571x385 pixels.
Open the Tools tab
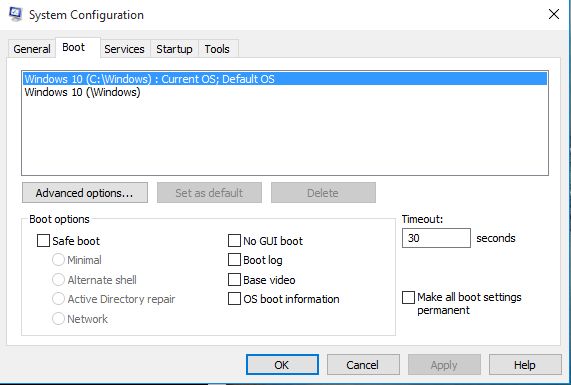217,49
